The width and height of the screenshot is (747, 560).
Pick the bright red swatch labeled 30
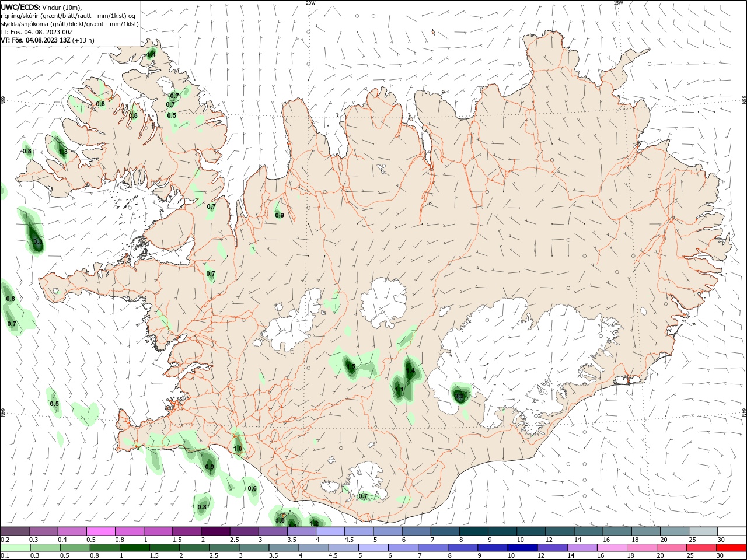[x=731, y=548]
